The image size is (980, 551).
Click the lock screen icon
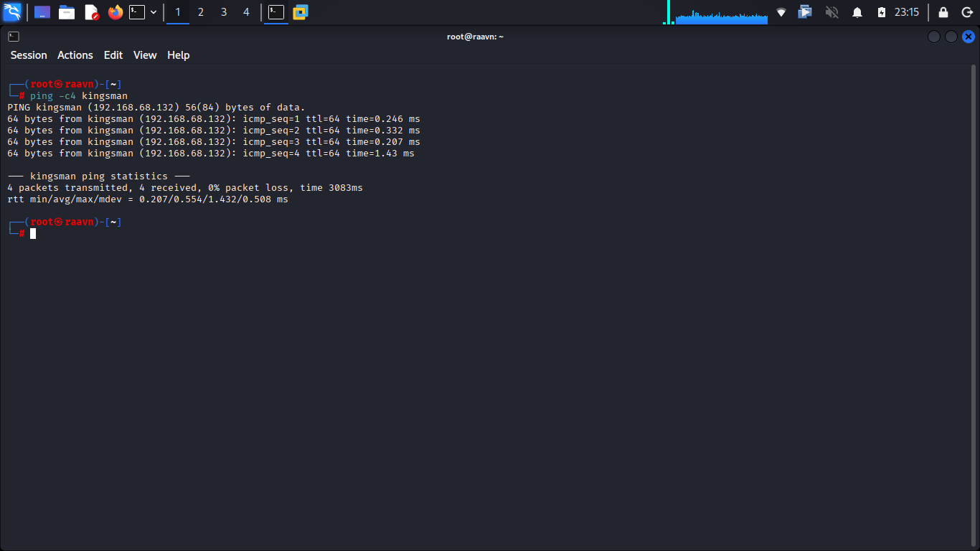943,12
